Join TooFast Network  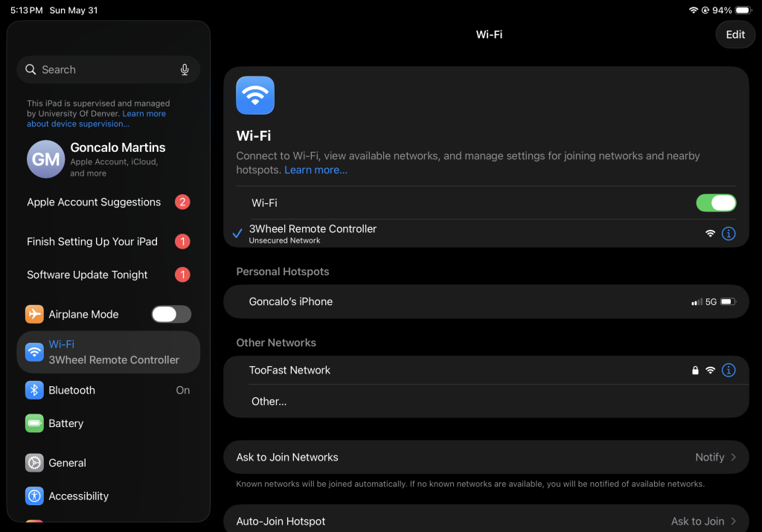pyautogui.click(x=486, y=371)
